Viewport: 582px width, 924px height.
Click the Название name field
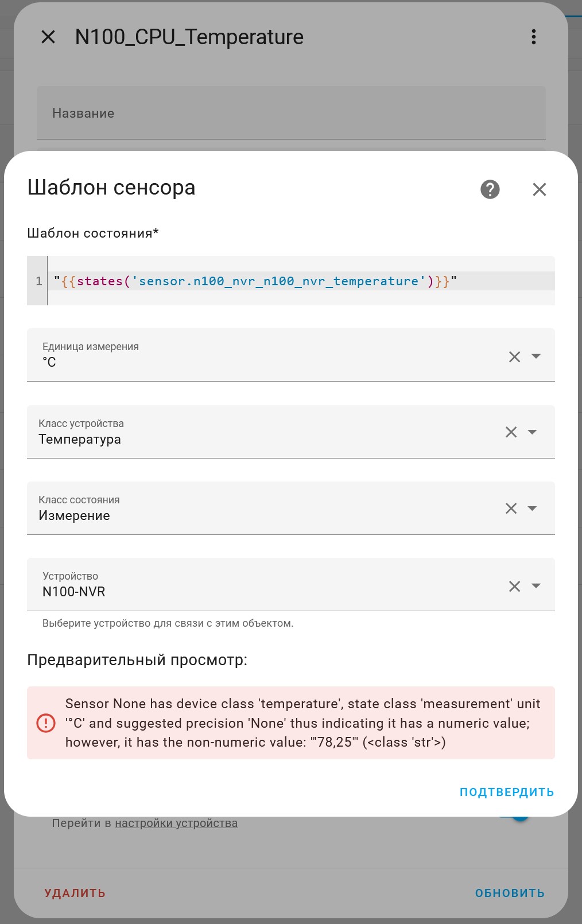pos(291,113)
